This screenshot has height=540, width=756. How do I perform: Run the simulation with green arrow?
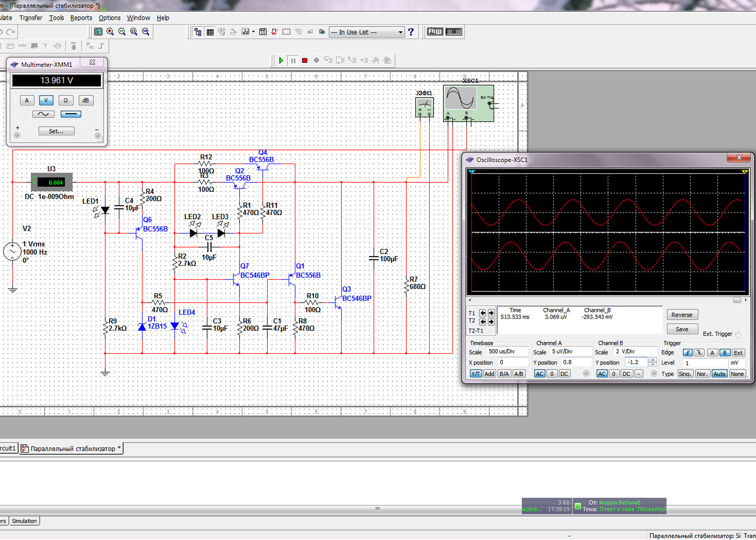click(281, 60)
